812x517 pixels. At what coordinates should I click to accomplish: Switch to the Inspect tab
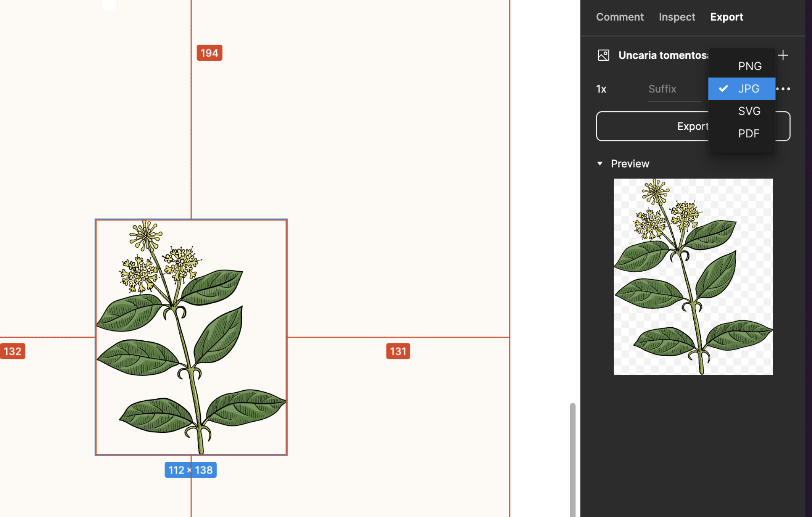(x=676, y=17)
